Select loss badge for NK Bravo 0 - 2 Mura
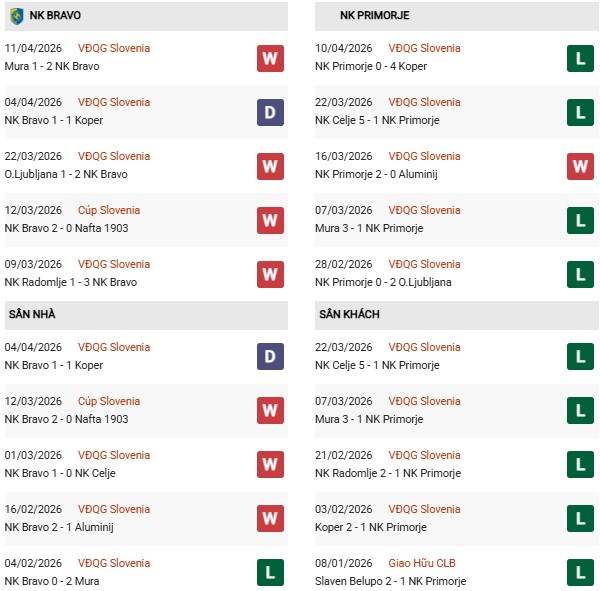 tap(270, 573)
